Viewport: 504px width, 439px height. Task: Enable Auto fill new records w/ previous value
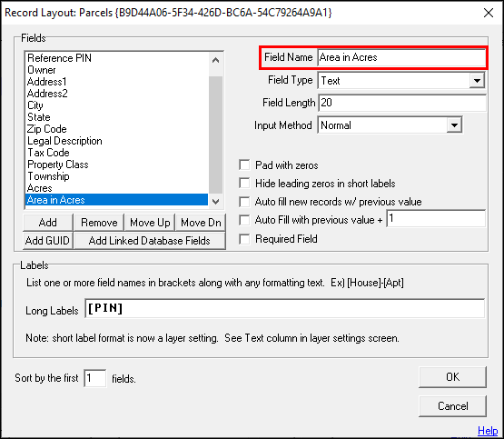coord(244,202)
